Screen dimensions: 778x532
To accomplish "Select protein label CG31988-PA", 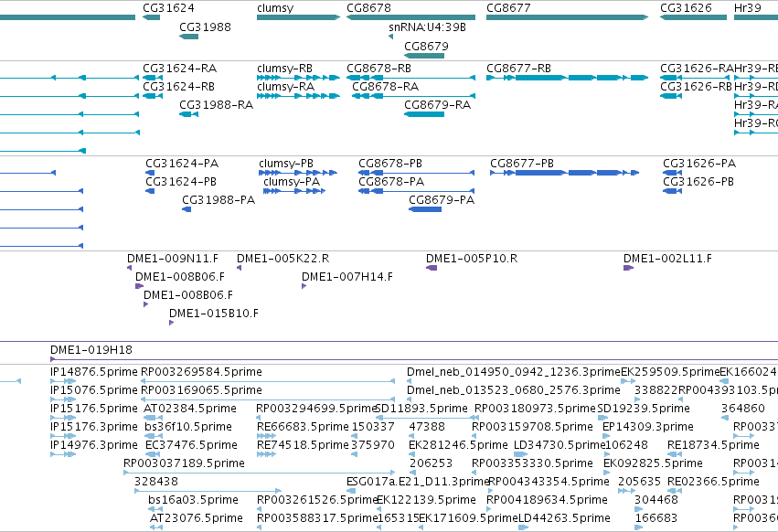I will pos(218,200).
